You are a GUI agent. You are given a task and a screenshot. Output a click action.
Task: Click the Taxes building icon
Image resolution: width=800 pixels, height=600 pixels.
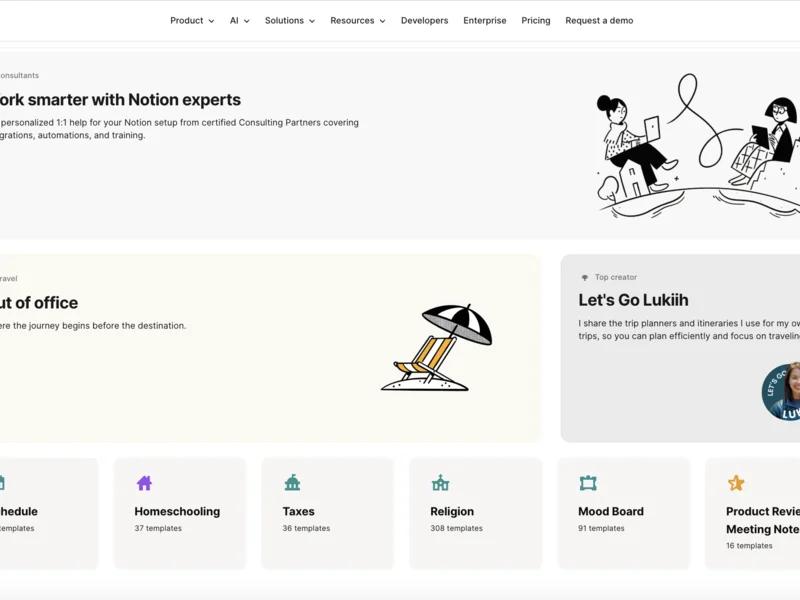point(292,483)
